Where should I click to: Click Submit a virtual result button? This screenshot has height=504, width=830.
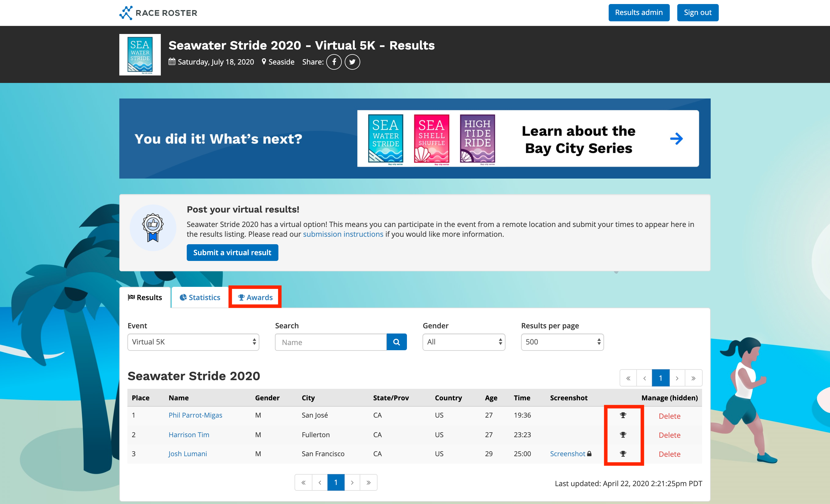coord(232,253)
